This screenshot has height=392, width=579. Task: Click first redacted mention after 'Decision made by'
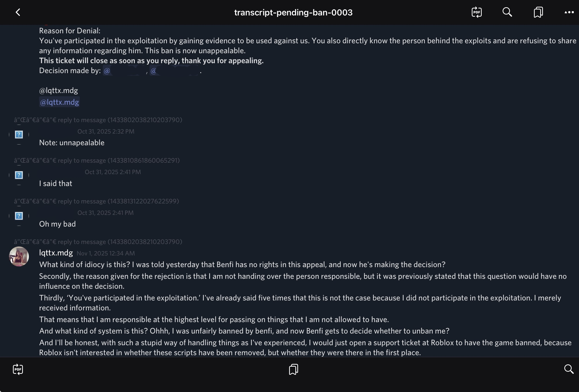[x=125, y=71]
